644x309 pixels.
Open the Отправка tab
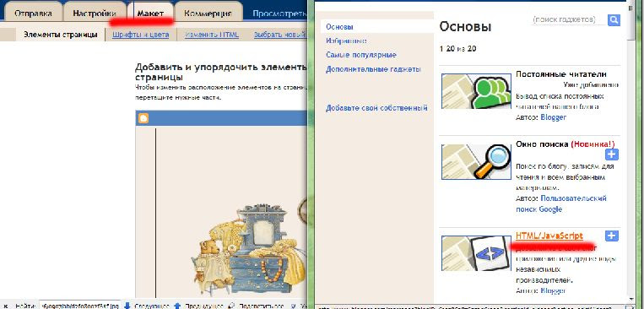click(x=33, y=14)
